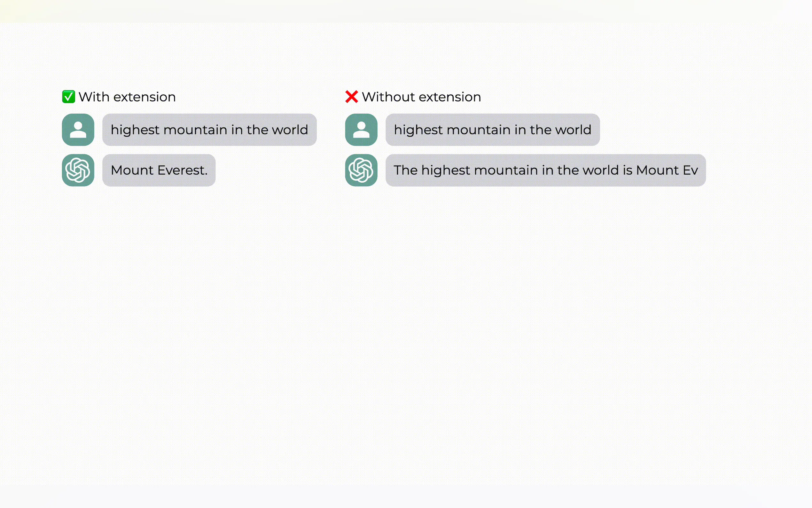This screenshot has width=812, height=508.
Task: Select the right user message bubble
Action: [492, 130]
